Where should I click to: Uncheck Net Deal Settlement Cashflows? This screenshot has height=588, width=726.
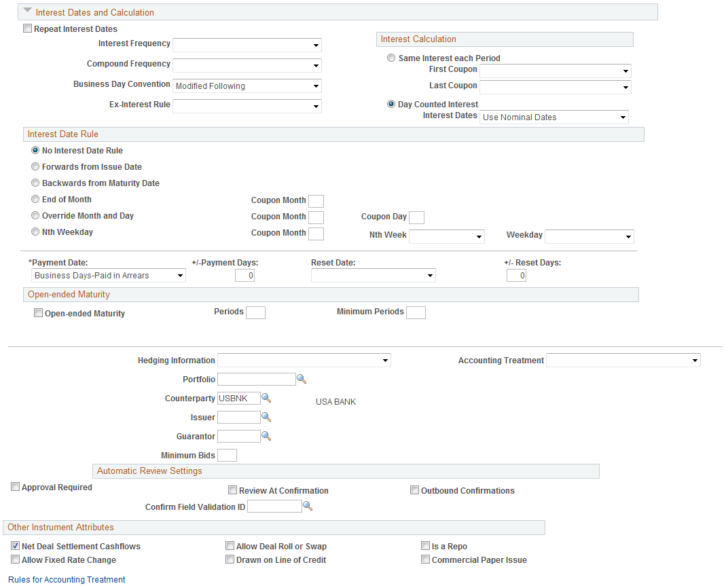click(x=15, y=545)
